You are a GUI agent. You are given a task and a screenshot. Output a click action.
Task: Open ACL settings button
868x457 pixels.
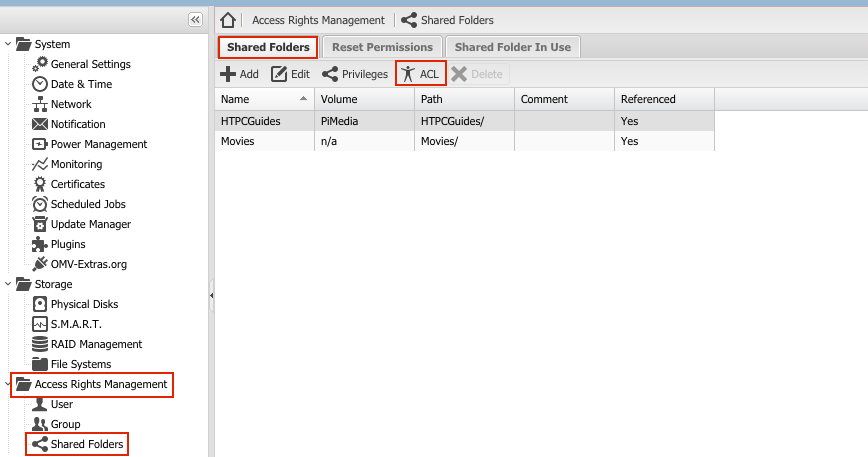click(x=420, y=74)
